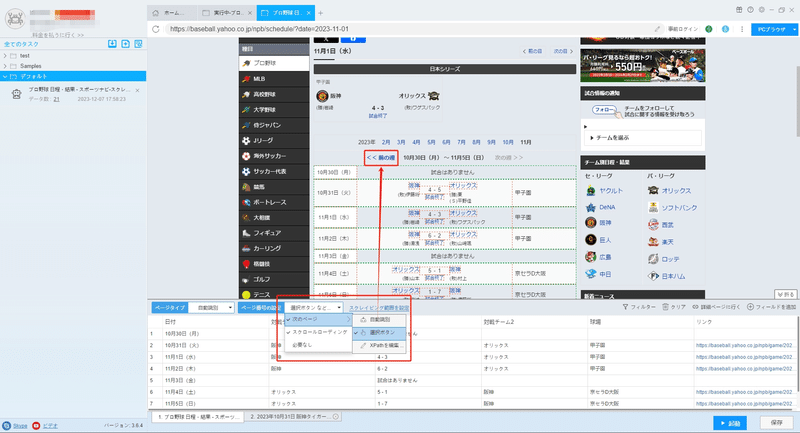Click 事前ログイン button
Viewport: 800px width, 433px height.
pyautogui.click(x=683, y=29)
